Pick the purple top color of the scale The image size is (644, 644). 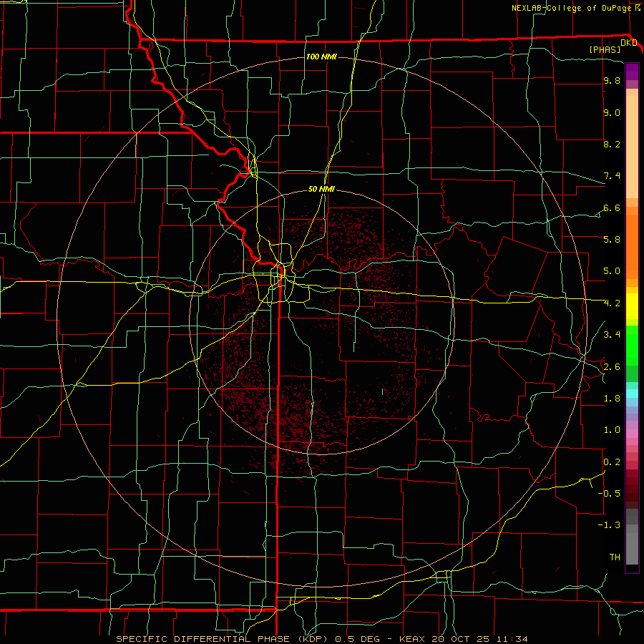coord(632,72)
